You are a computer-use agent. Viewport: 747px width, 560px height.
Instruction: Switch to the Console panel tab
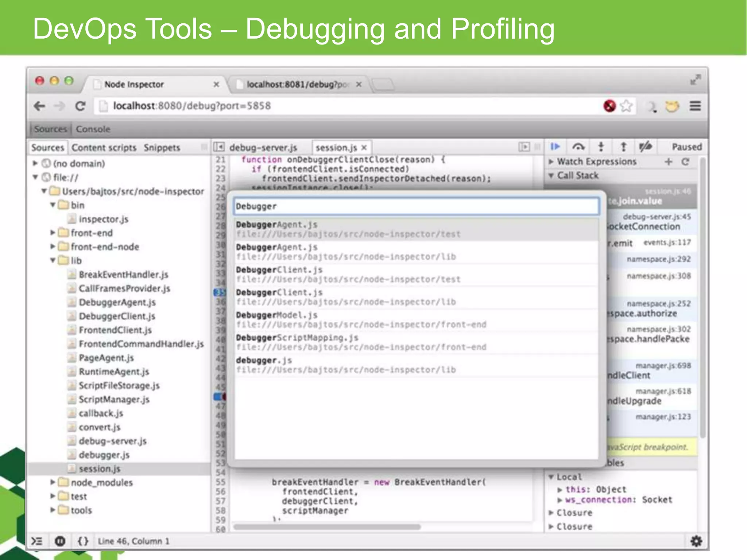tap(93, 129)
